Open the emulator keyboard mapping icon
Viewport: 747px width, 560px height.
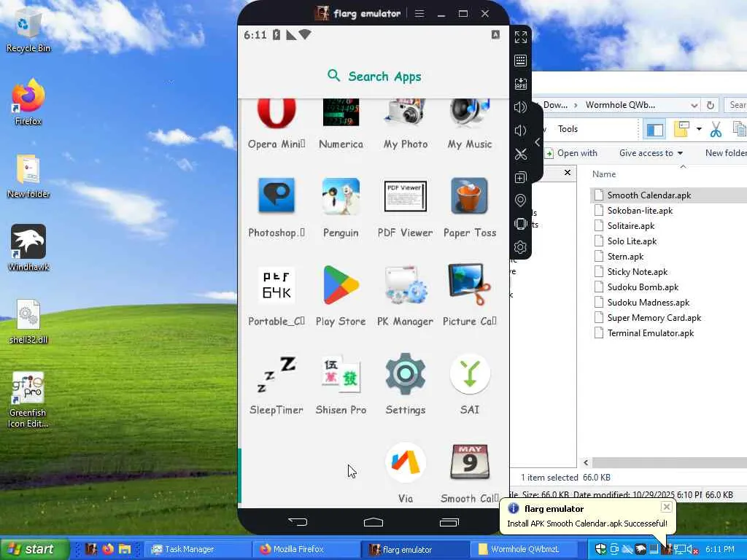pos(521,61)
